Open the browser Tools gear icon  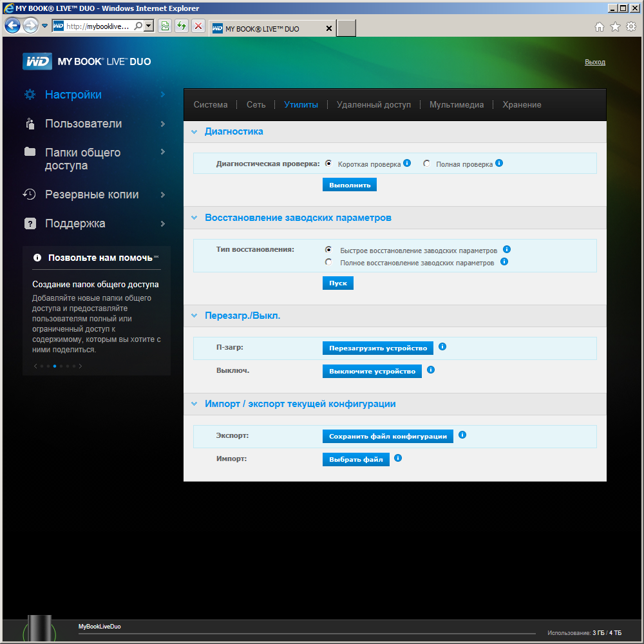(631, 26)
